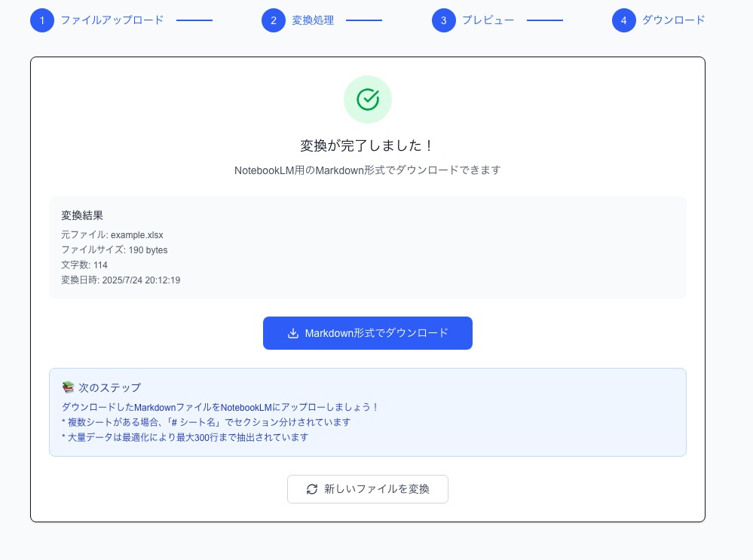Viewport: 753px width, 560px height.
Task: Click the progress line after プレビュー
Action: 545,20
